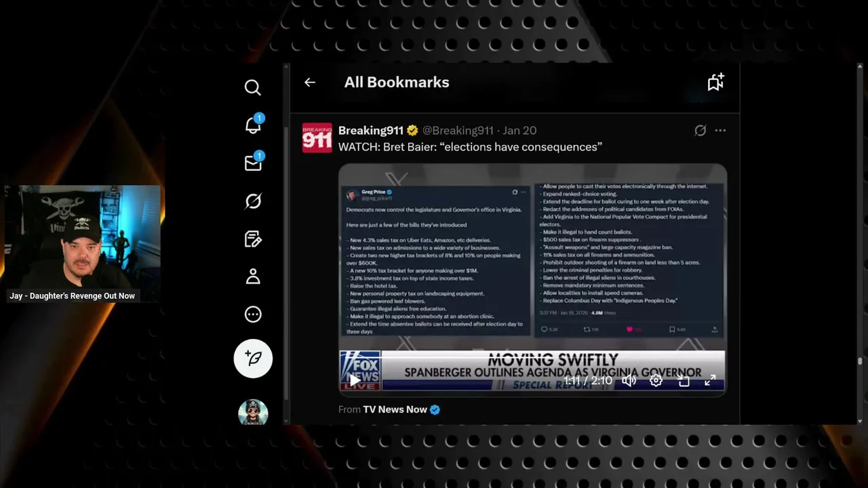Open the Search icon in the sidebar
Image resolution: width=868 pixels, height=488 pixels.
253,87
